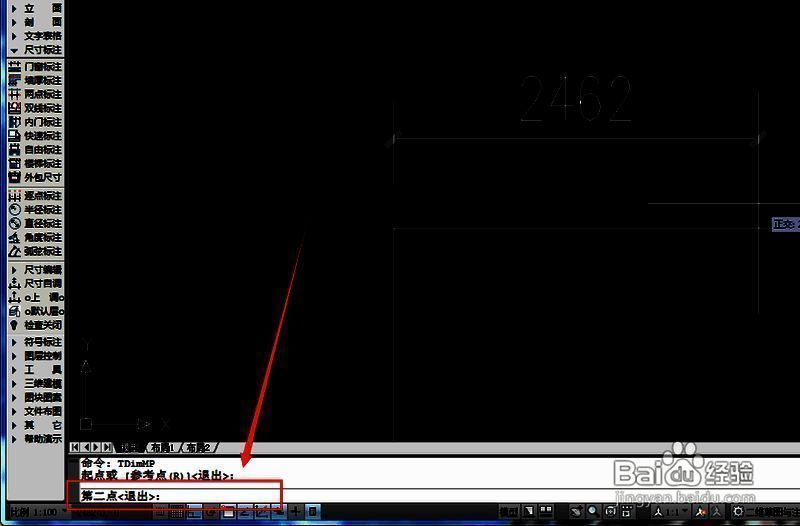Select the 内门标注 dimension tool
Viewport: 800px width, 526px height.
click(35, 122)
